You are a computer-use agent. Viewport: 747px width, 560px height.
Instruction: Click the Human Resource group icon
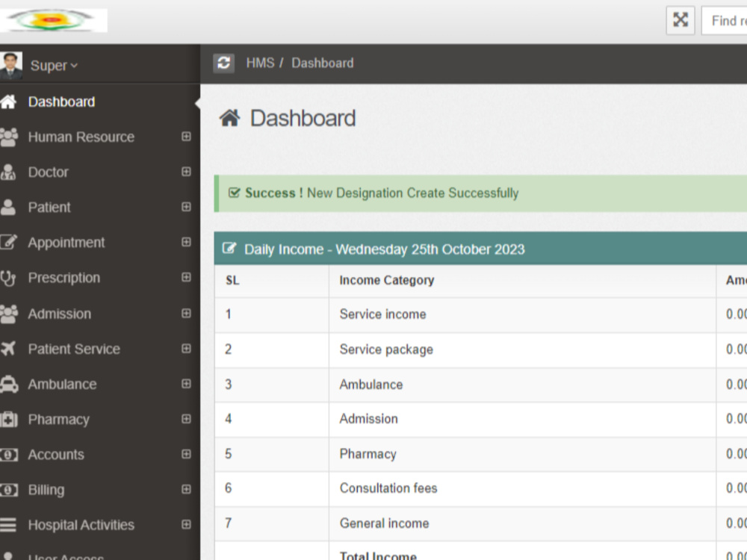8,137
